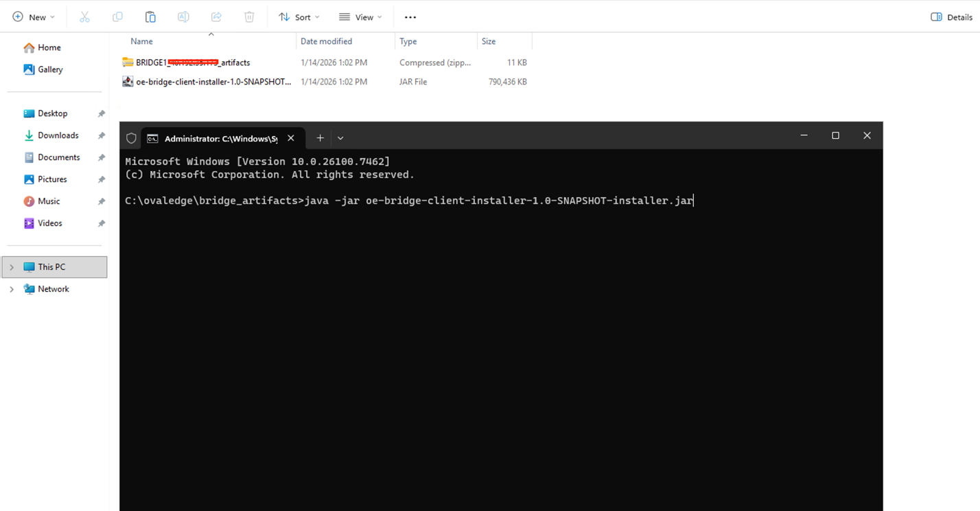The image size is (980, 511).
Task: Select the oe-bridge-client-installer JAR file
Action: point(213,82)
